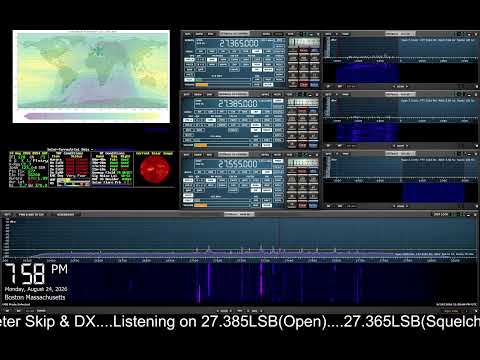The width and height of the screenshot is (480, 360).
Task: Click the 27.385.000 frequency display
Action: click(x=238, y=104)
